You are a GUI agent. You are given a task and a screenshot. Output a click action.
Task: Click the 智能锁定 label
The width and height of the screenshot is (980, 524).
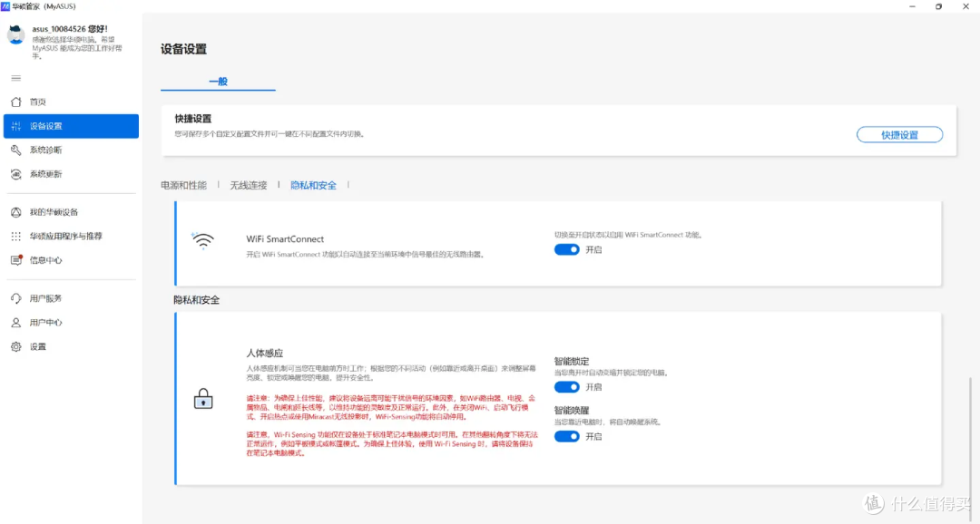[x=572, y=362]
